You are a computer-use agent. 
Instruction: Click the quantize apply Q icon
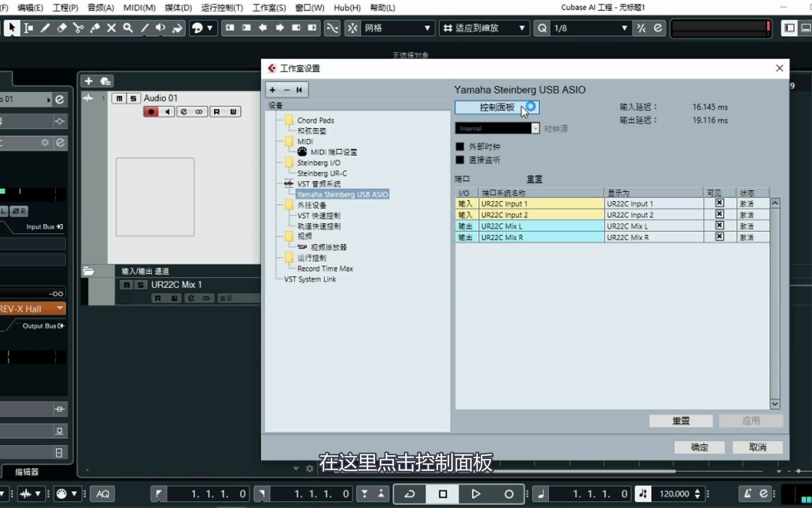click(x=542, y=28)
